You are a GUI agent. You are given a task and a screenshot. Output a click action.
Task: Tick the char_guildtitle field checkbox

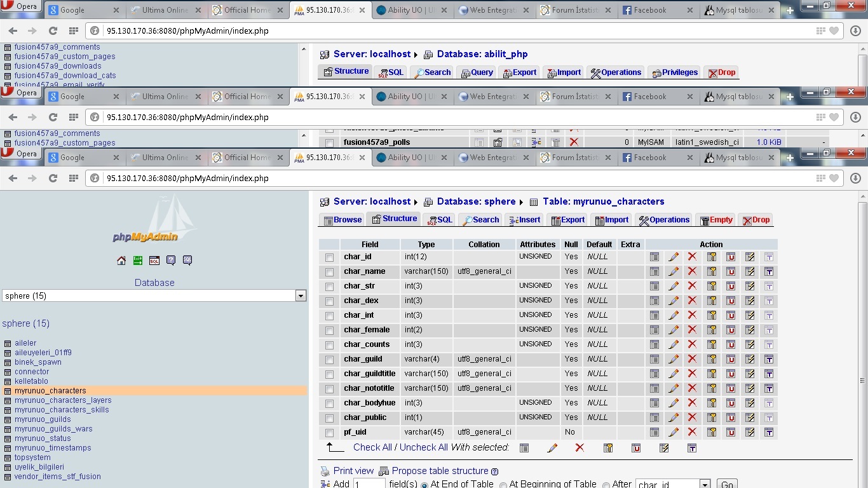329,374
